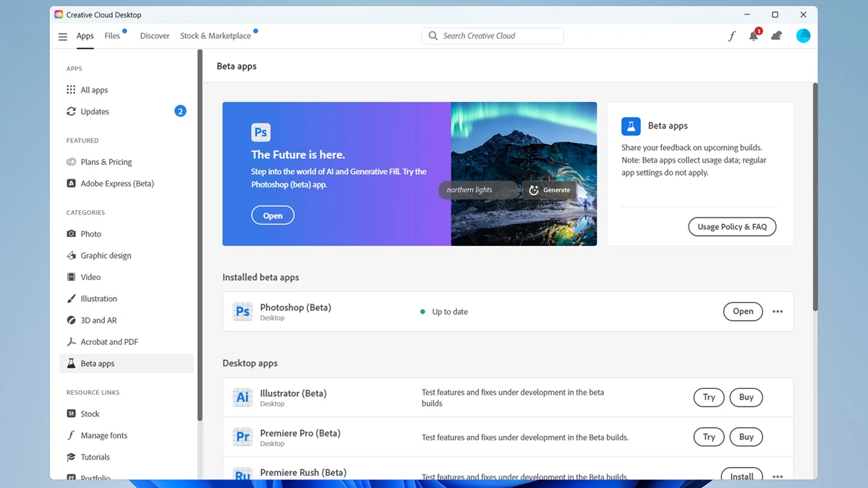Viewport: 868px width, 488px height.
Task: Click the Updates count badge '2'
Action: point(180,111)
